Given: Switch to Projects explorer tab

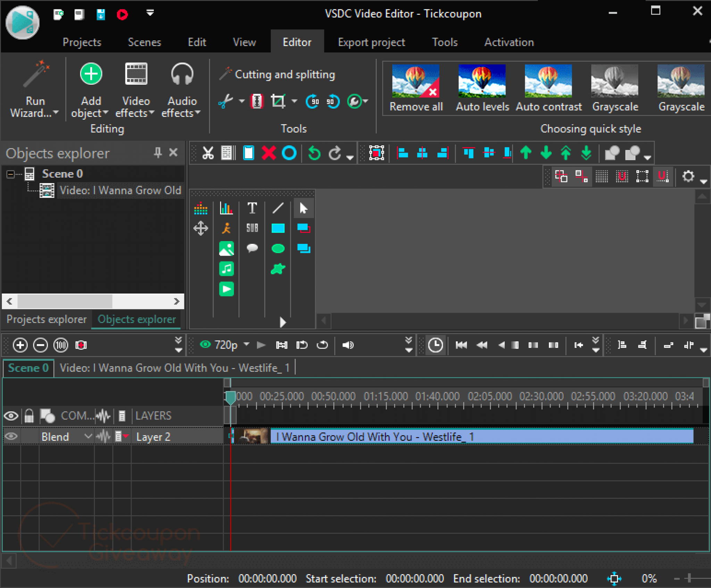Looking at the screenshot, I should click(x=47, y=319).
